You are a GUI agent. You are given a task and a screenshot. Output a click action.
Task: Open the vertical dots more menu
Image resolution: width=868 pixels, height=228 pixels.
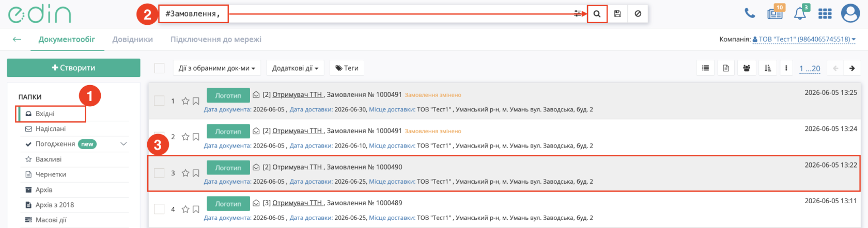pos(786,68)
